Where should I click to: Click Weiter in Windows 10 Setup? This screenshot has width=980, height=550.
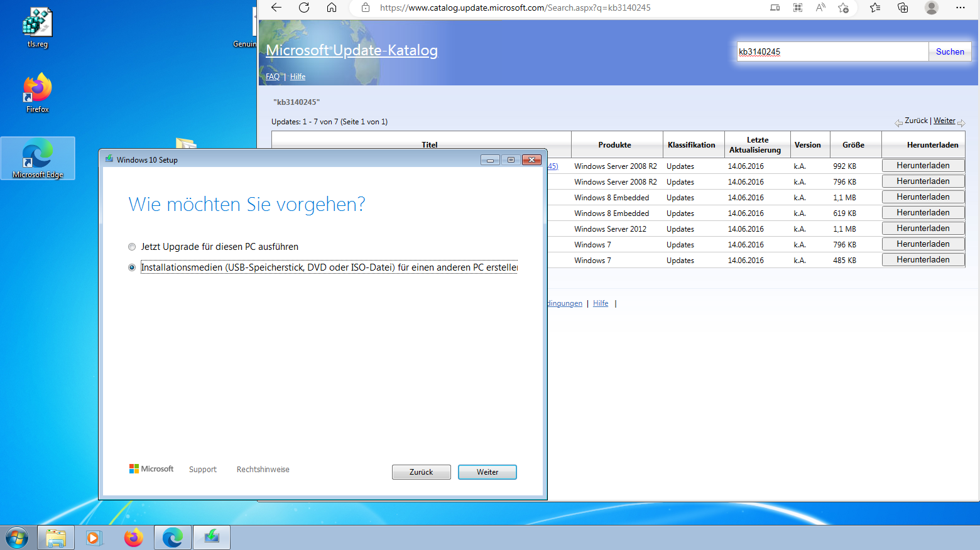click(487, 472)
